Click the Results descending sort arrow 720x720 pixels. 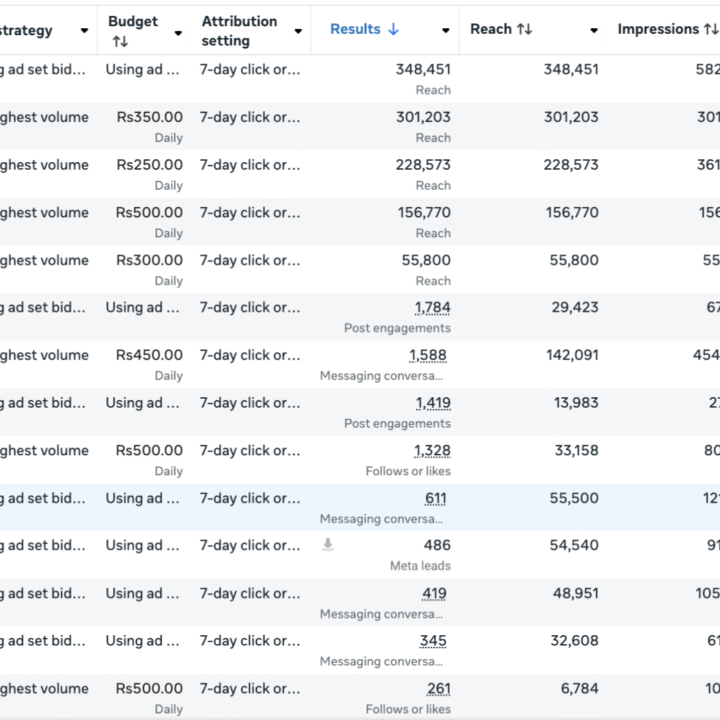(393, 30)
